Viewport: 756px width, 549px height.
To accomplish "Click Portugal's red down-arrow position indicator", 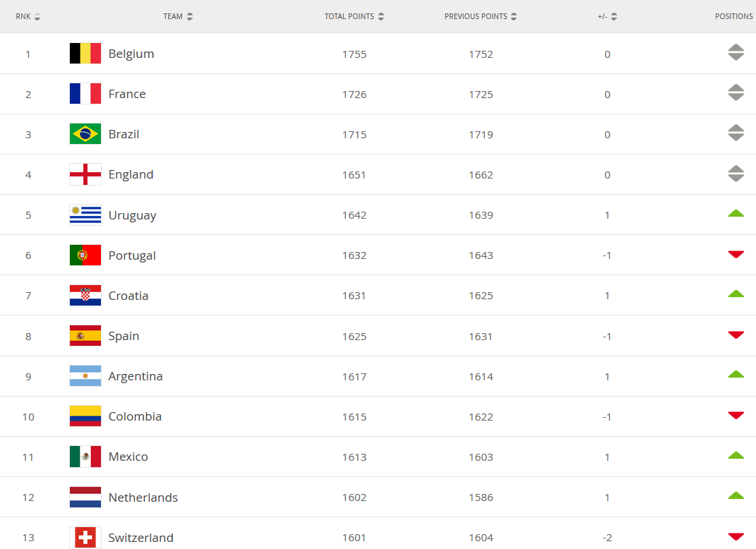I will tap(736, 254).
